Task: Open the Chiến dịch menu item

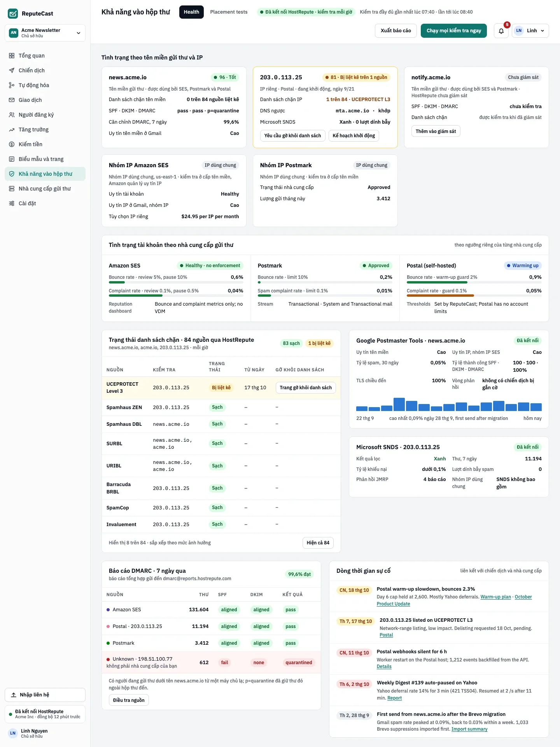Action: pyautogui.click(x=45, y=70)
